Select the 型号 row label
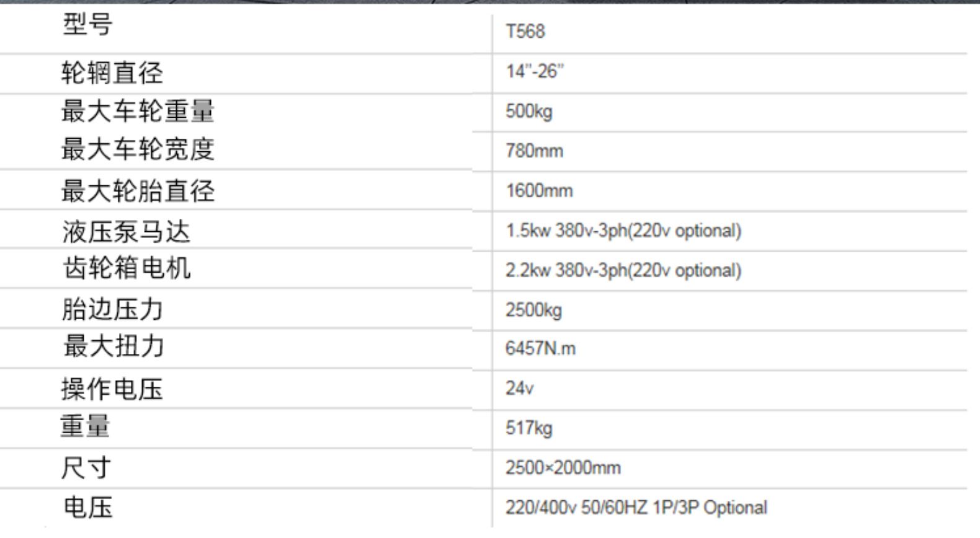The image size is (980, 538). coord(87,25)
